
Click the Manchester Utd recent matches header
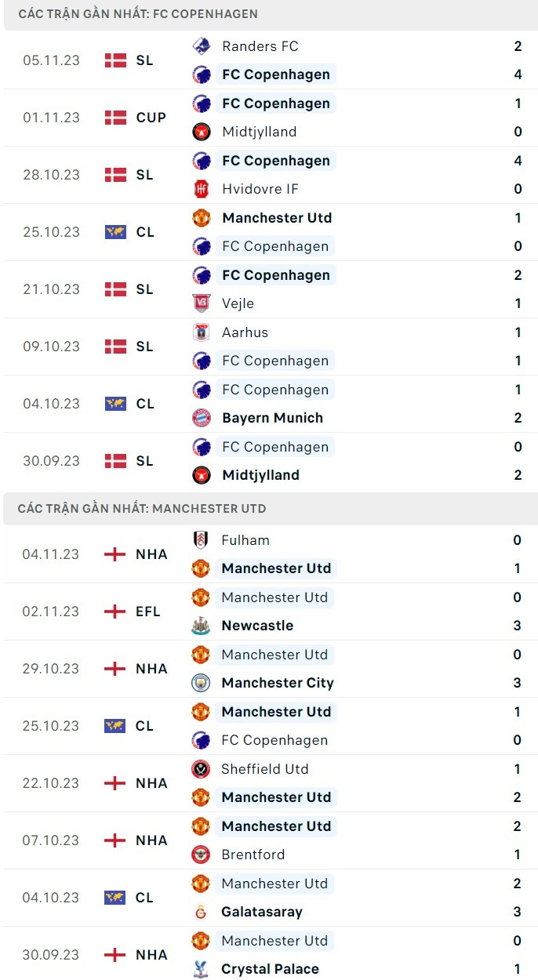coord(142,508)
